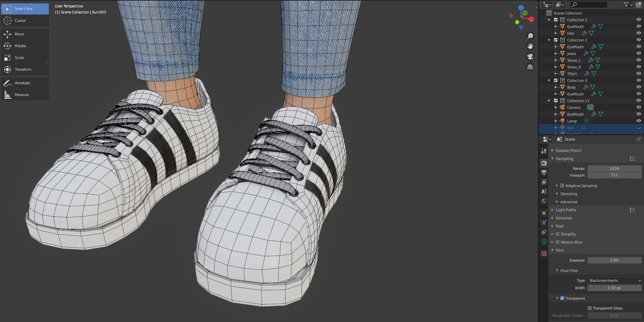This screenshot has height=322, width=644.
Task: Select the Transform tool
Action: [x=25, y=69]
